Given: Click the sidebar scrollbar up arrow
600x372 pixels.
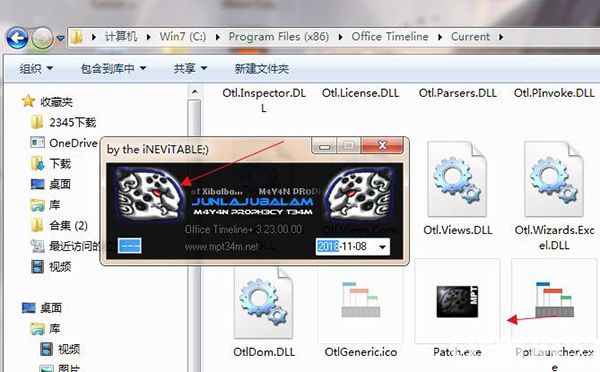Looking at the screenshot, I should (x=195, y=92).
